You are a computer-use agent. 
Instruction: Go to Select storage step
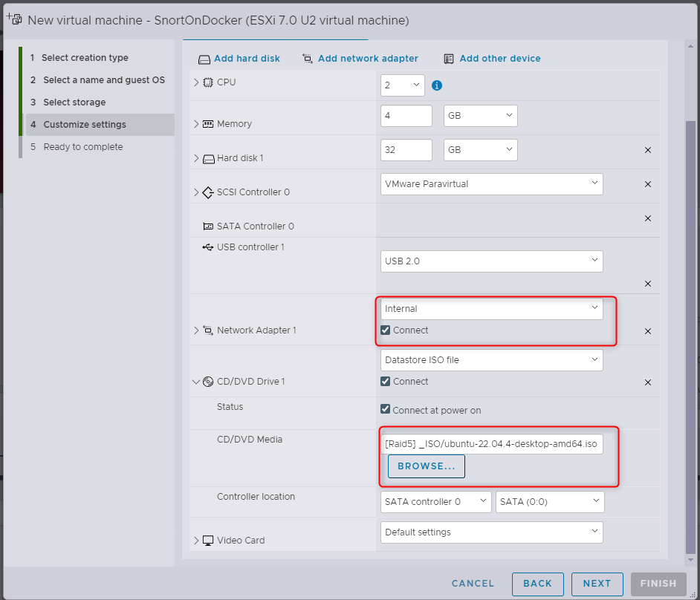74,102
